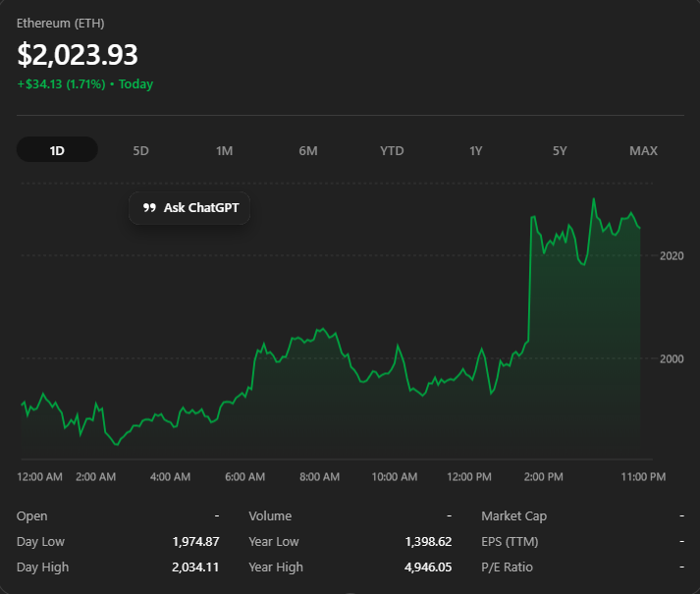Click the Market Cap label
The image size is (700, 594).
513,516
